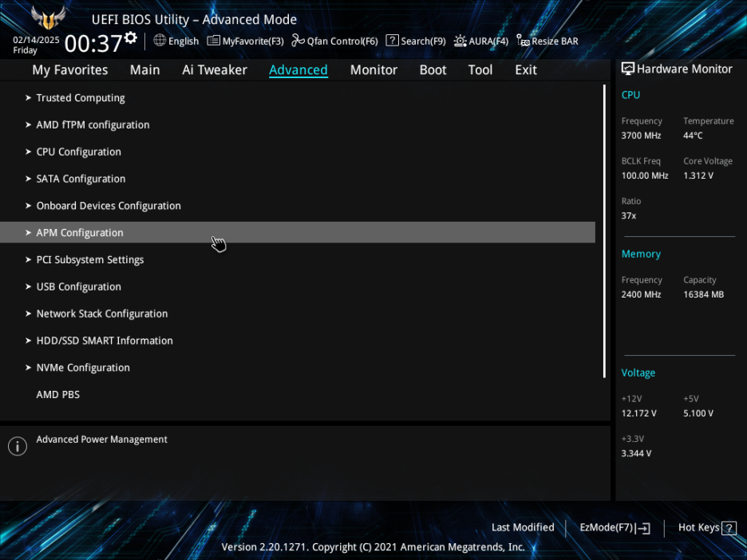Open MyFavorite(F3) label
Screen dimensions: 747x560
[253, 41]
